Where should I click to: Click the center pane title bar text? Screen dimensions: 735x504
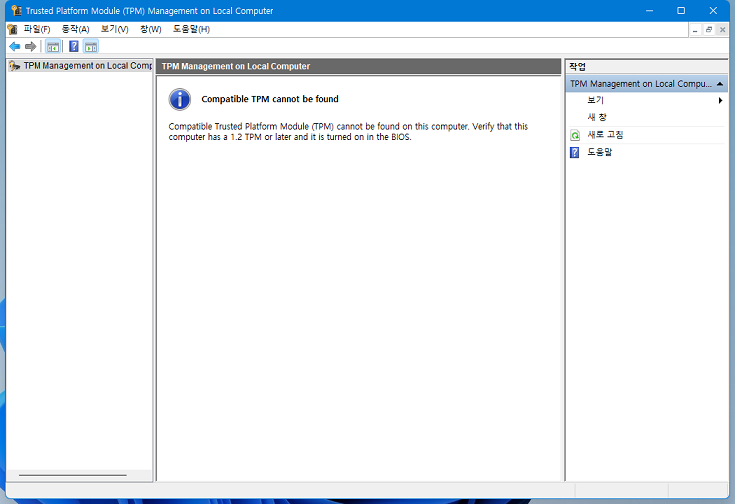click(236, 67)
